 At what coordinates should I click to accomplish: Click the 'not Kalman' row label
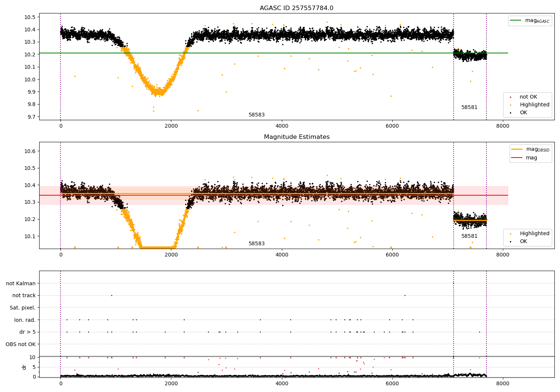point(21,283)
